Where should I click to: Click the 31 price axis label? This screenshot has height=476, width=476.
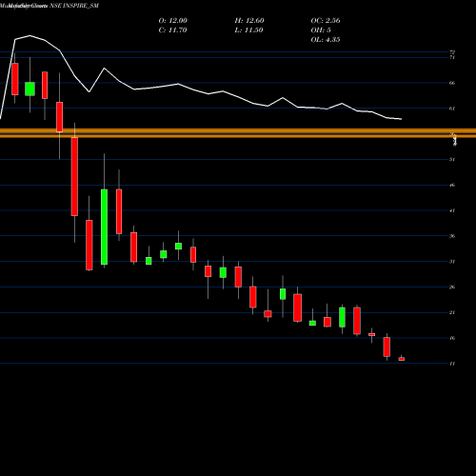pos(452,262)
